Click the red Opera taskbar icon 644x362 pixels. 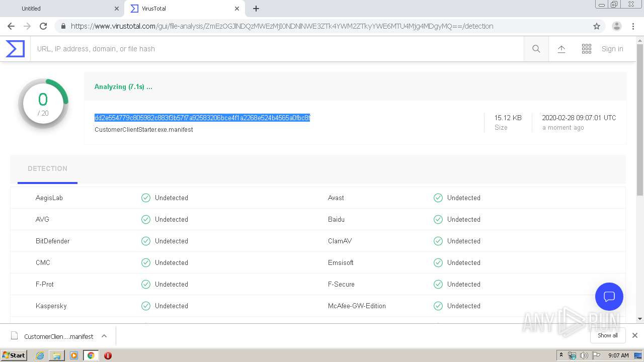pyautogui.click(x=108, y=355)
